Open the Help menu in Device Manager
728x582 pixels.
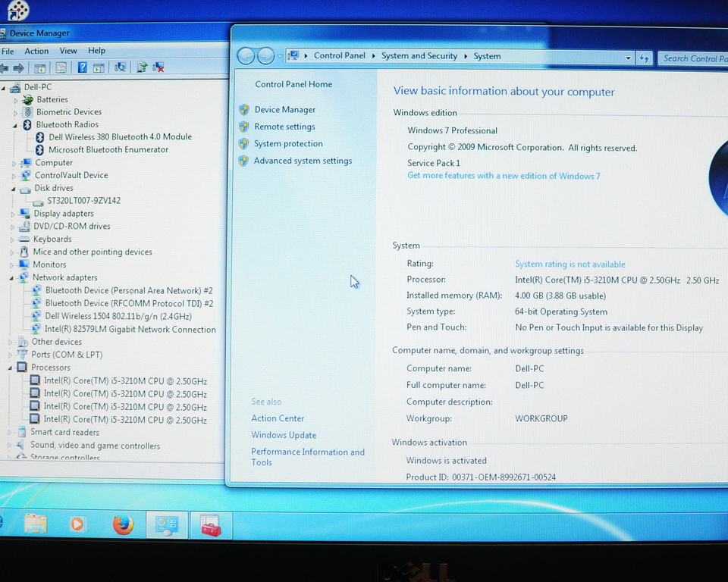[x=96, y=50]
